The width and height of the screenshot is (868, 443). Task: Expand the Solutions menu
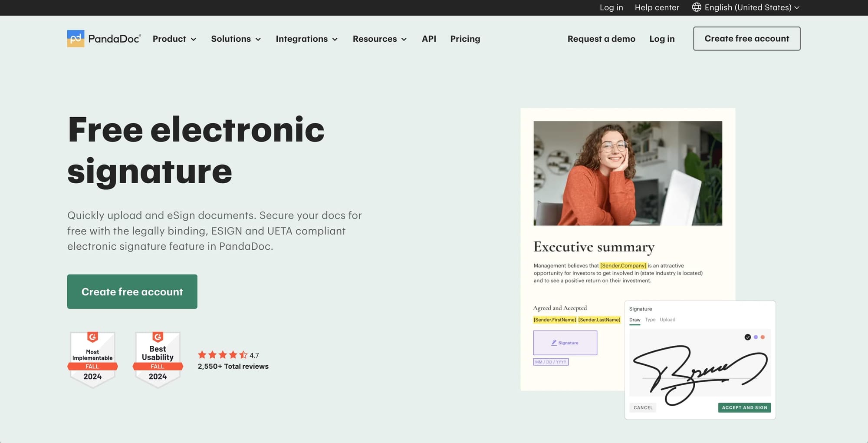click(x=236, y=39)
